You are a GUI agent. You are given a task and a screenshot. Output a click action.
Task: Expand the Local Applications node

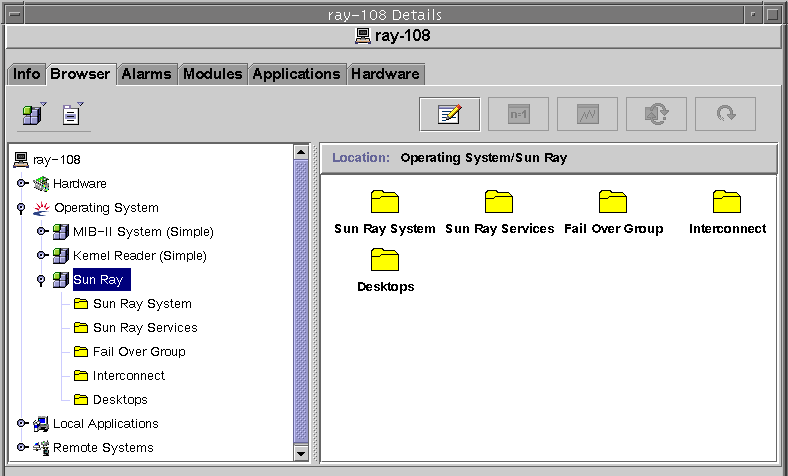click(x=22, y=423)
